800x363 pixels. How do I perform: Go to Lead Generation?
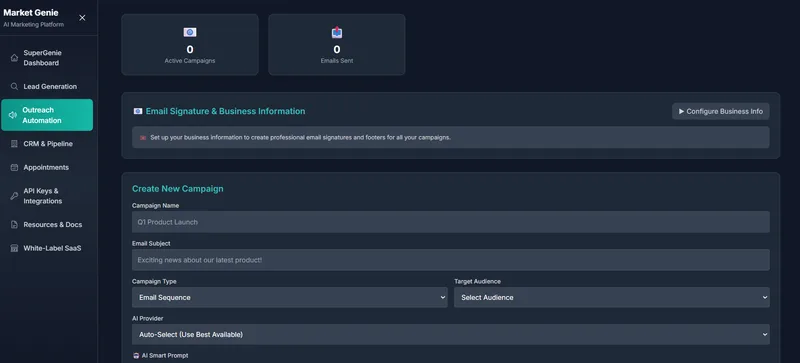(47, 86)
